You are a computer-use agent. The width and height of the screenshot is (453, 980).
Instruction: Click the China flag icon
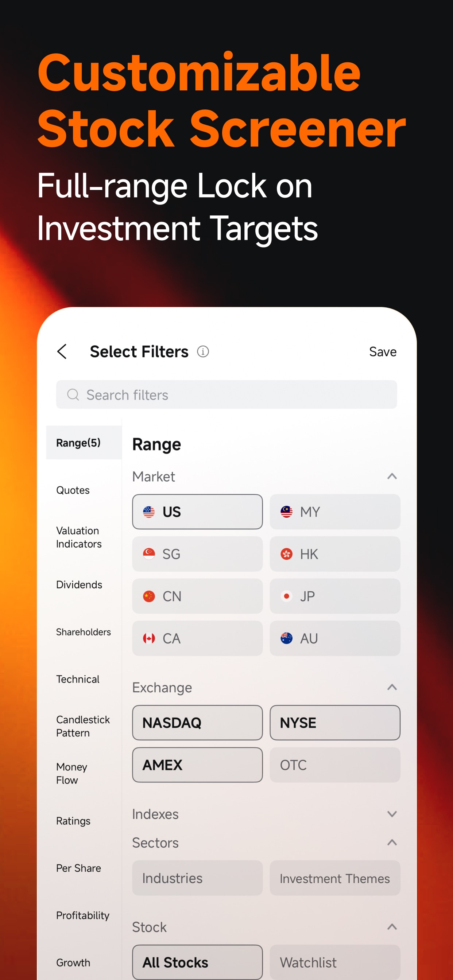(149, 596)
